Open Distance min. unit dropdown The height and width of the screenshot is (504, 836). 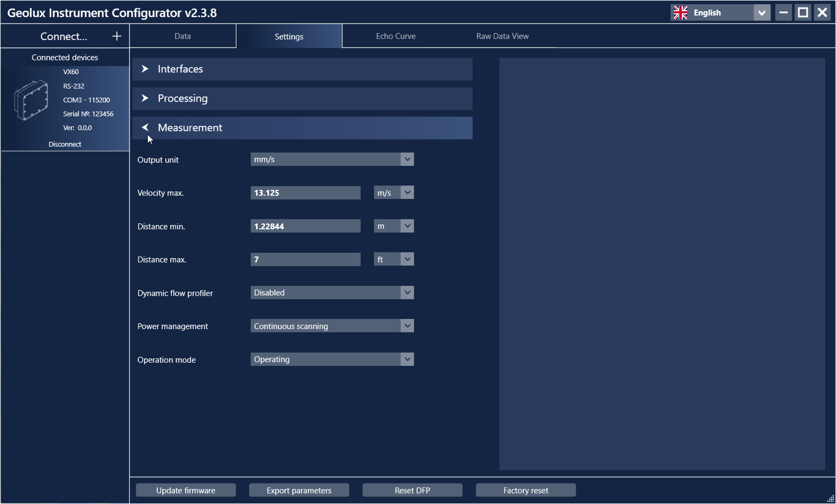(407, 226)
